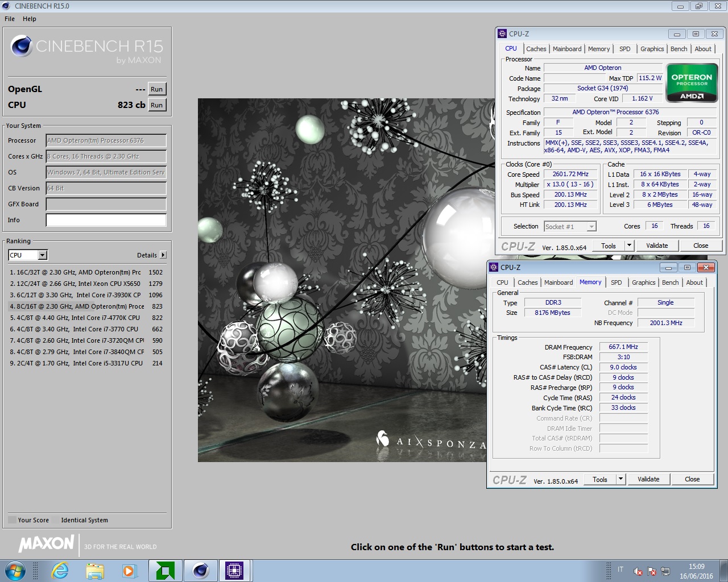Click the muted volume tray icon
Viewport: 728px width, 582px height.
638,571
